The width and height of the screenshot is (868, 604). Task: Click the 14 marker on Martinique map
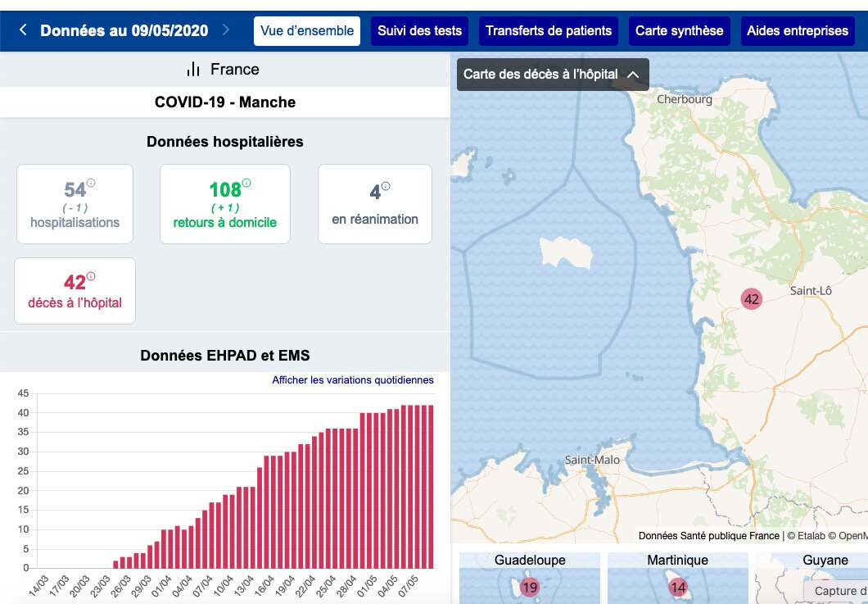(x=677, y=588)
